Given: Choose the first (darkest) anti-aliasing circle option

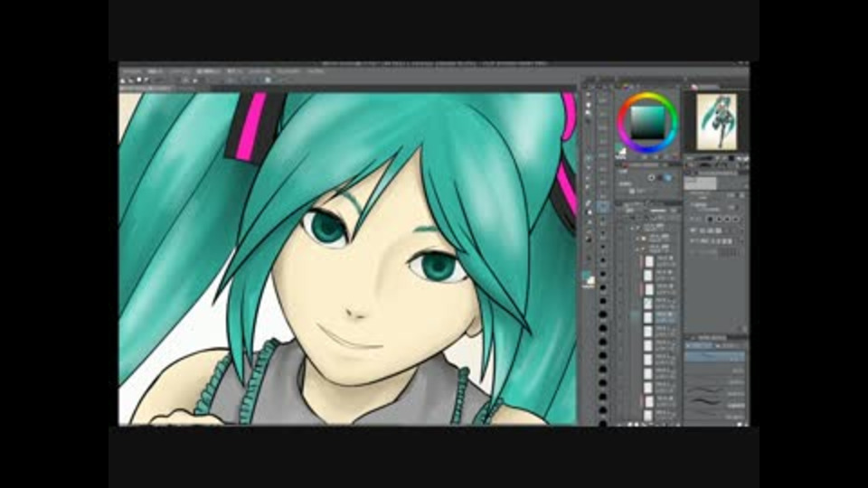Looking at the screenshot, I should point(710,220).
